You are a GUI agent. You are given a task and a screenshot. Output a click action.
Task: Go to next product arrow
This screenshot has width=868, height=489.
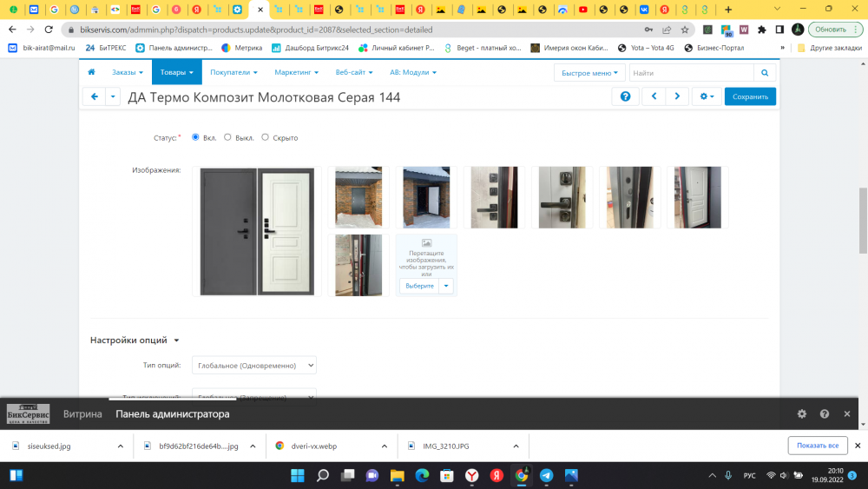coord(677,96)
